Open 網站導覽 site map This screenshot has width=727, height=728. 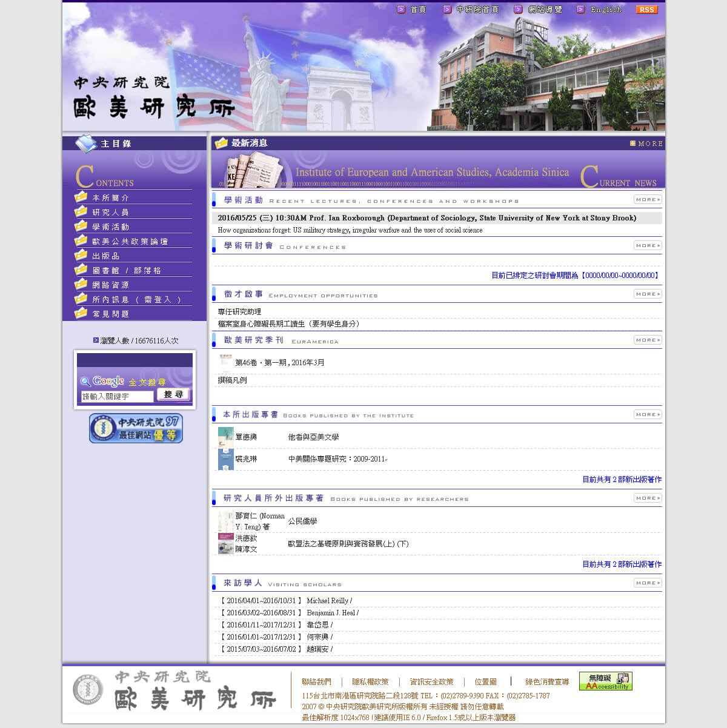pos(545,10)
